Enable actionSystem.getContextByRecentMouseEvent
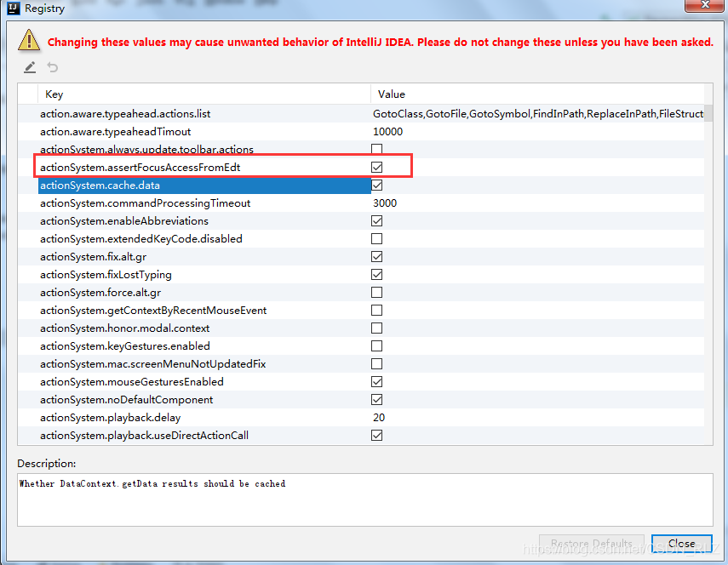The width and height of the screenshot is (728, 565). pyautogui.click(x=376, y=310)
